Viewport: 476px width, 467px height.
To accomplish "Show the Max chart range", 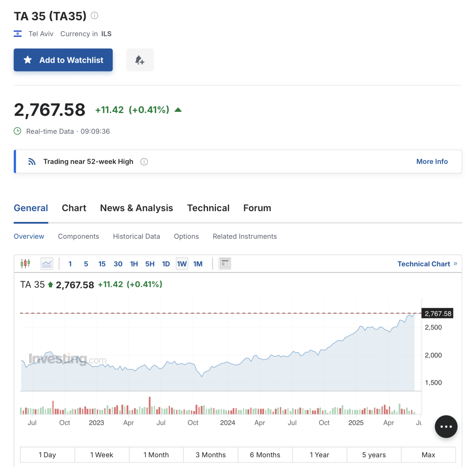I will pyautogui.click(x=428, y=455).
